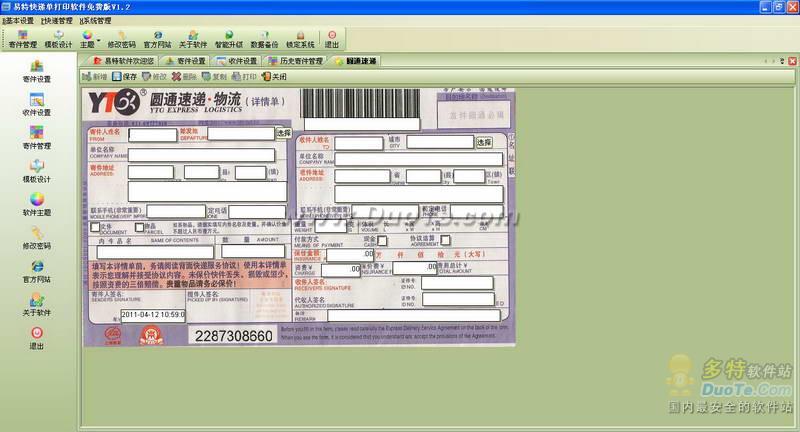Click the sender company name field
The image size is (800, 432).
tap(202, 155)
